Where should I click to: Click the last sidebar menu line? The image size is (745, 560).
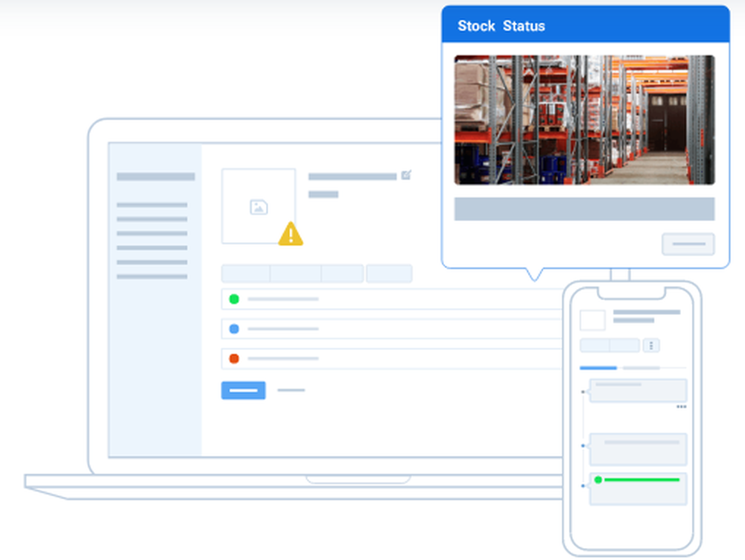point(152,276)
